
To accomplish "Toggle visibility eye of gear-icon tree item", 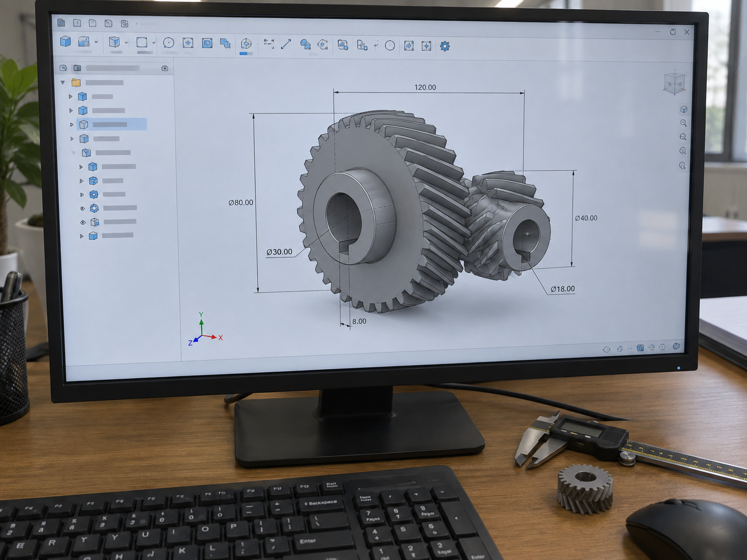I will click(83, 208).
